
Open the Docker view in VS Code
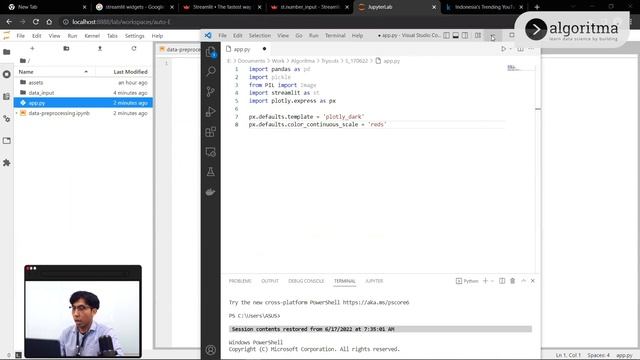point(211,192)
